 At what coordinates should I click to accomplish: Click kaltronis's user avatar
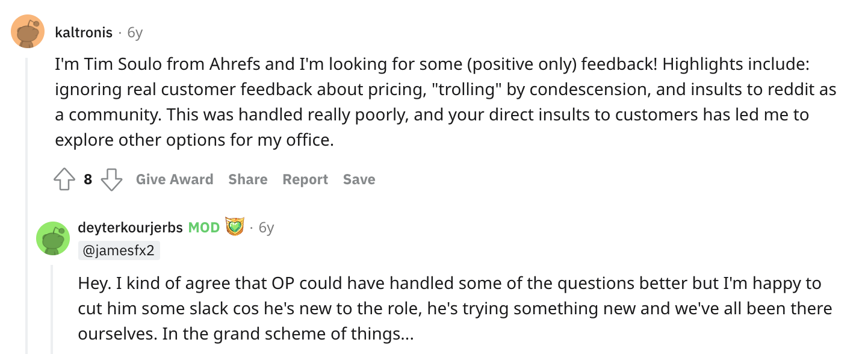coord(28,32)
